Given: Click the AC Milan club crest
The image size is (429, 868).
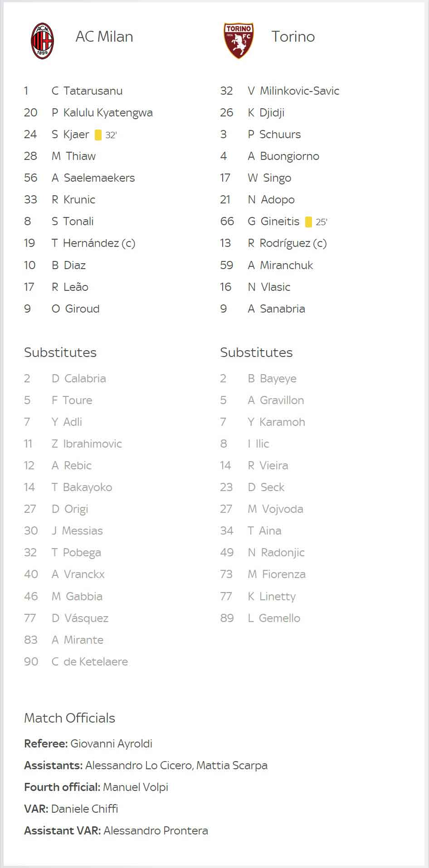Looking at the screenshot, I should [x=43, y=41].
